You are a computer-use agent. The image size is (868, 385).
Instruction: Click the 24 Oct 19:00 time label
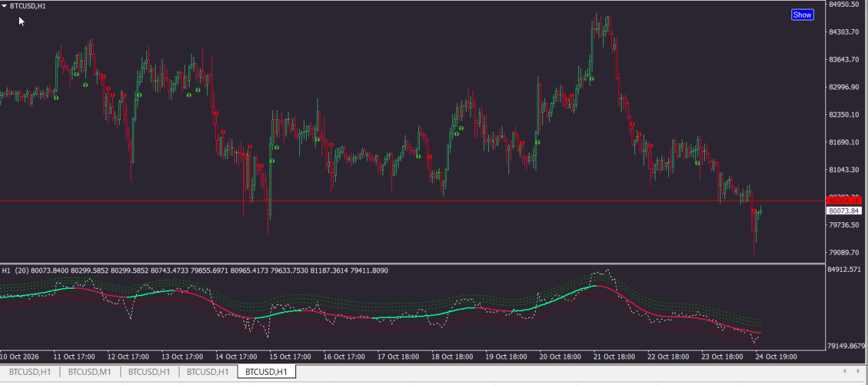click(776, 356)
